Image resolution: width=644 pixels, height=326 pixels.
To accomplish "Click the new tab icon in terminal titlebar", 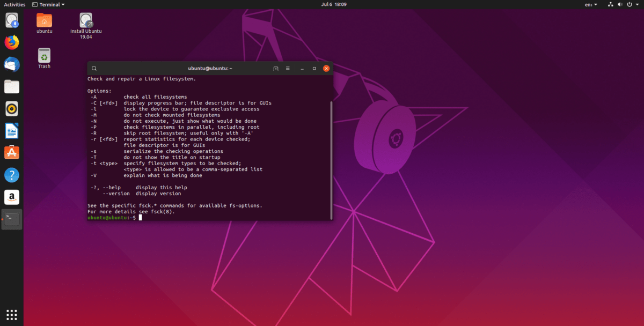I will pyautogui.click(x=276, y=69).
